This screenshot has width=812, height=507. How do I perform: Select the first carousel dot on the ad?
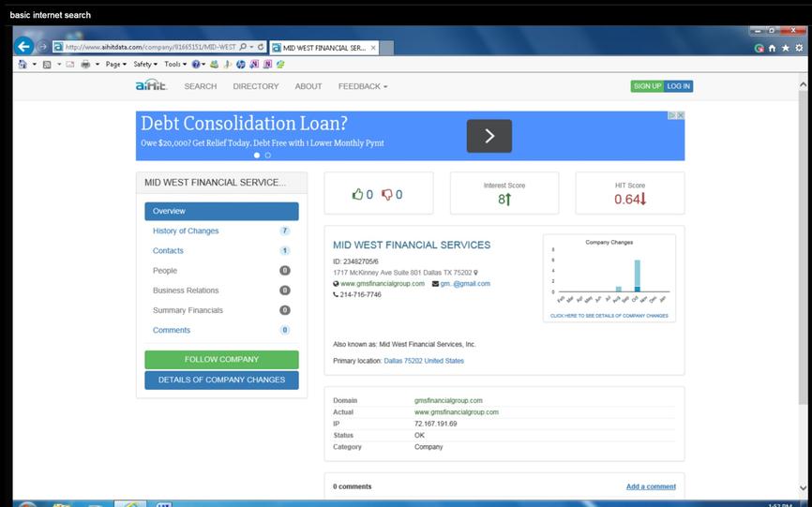pos(257,156)
